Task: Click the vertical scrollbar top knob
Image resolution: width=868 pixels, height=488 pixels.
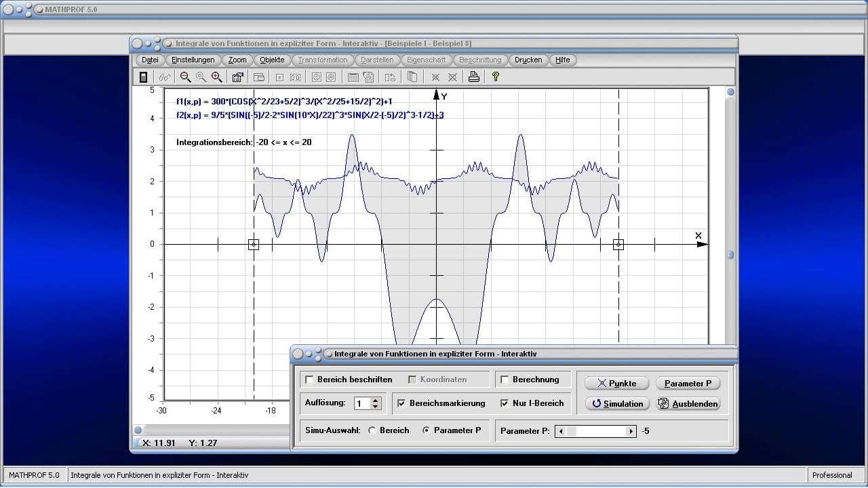Action: (x=730, y=92)
